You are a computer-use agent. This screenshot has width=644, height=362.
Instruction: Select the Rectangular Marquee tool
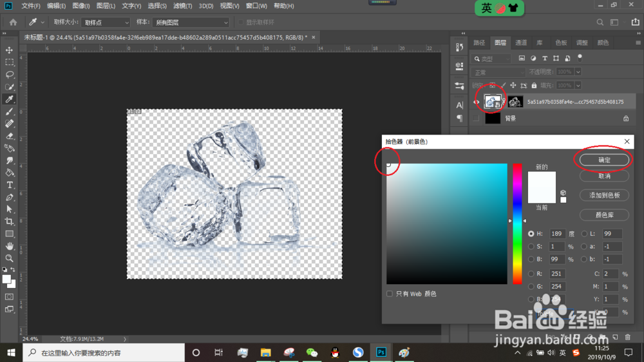[x=9, y=62]
